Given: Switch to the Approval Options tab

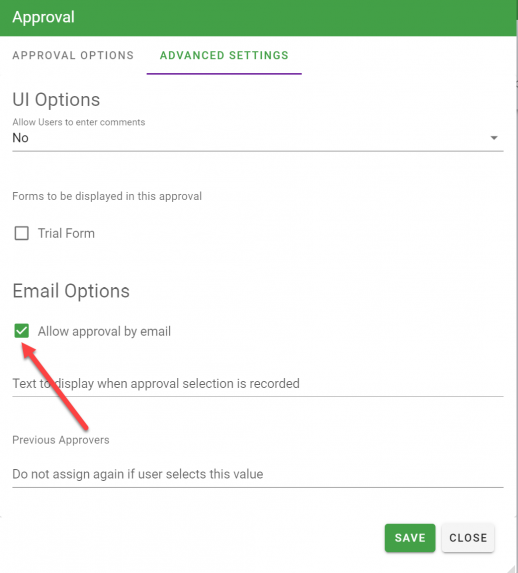Looking at the screenshot, I should pos(73,55).
